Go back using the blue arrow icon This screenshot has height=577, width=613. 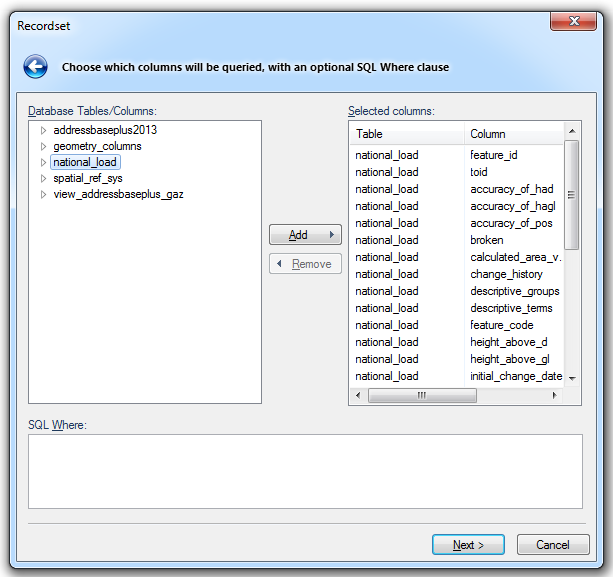tap(36, 66)
